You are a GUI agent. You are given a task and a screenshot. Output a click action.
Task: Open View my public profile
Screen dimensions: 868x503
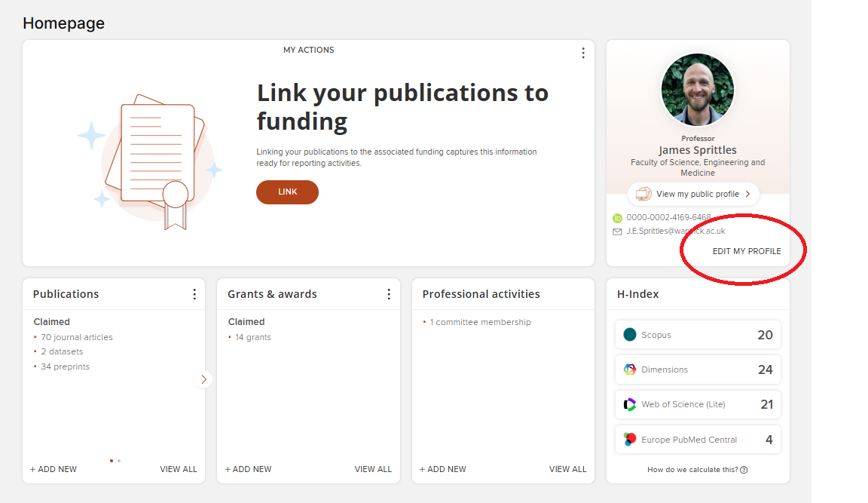pos(693,194)
